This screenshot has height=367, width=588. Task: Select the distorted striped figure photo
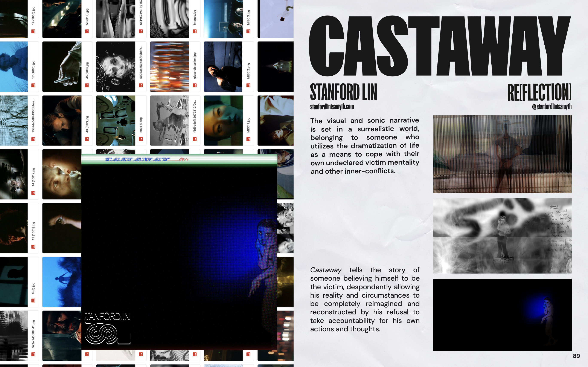coord(502,154)
